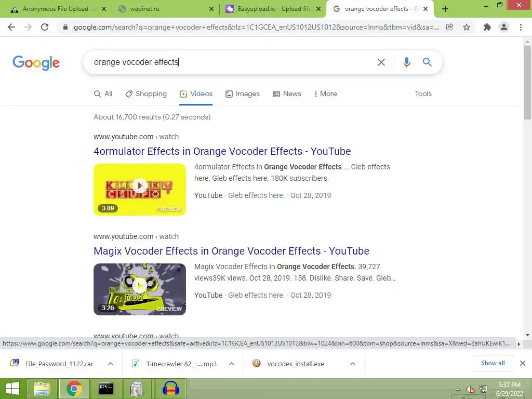Start voice search with the microphone
The image size is (532, 399).
[406, 62]
